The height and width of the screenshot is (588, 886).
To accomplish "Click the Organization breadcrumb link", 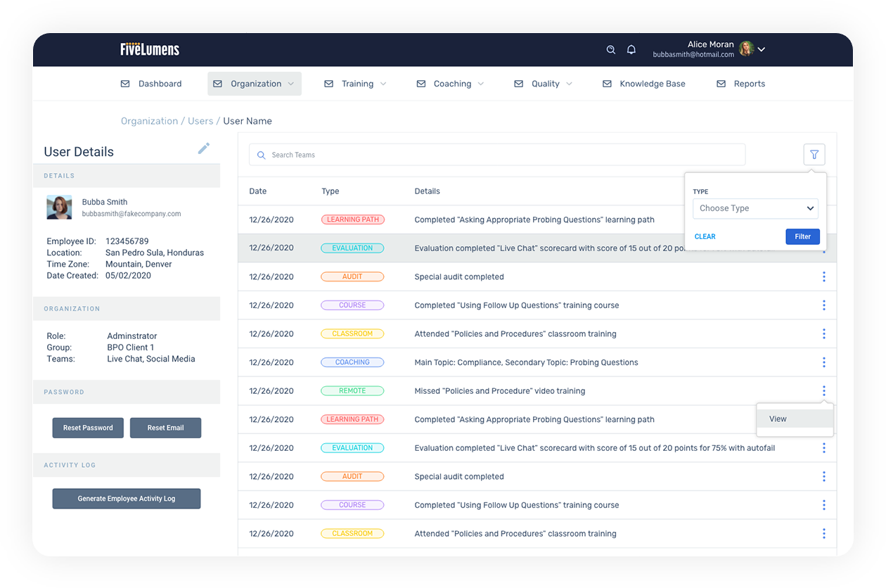I will 149,121.
